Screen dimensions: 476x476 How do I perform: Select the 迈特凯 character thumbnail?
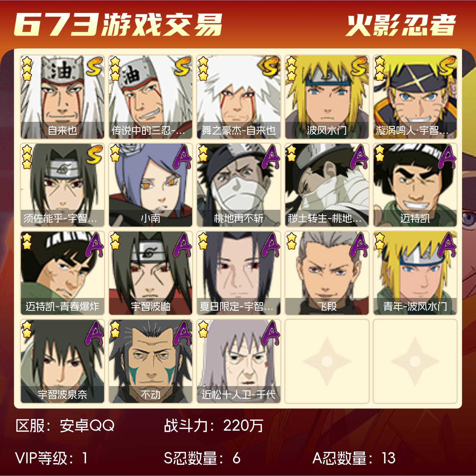[415, 185]
